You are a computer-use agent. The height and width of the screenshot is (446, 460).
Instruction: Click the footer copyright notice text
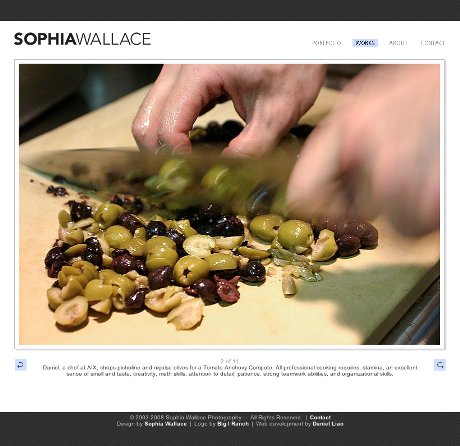click(185, 417)
